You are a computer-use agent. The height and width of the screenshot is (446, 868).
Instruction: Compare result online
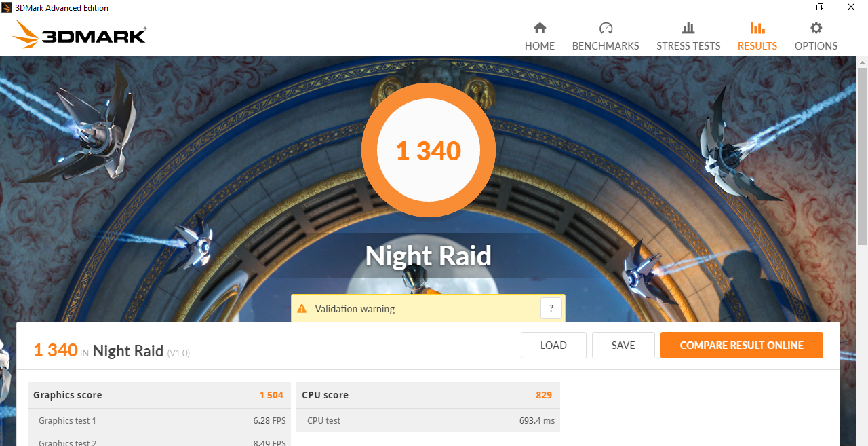(742, 345)
